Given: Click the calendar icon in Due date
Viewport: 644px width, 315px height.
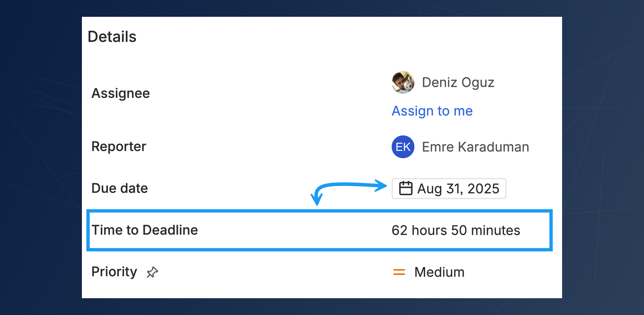Looking at the screenshot, I should tap(406, 188).
